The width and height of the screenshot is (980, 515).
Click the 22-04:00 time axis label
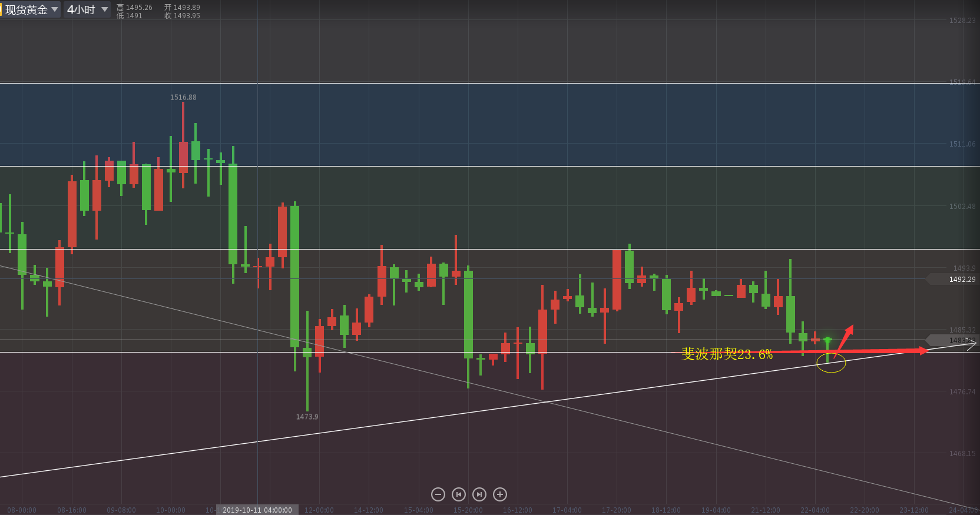point(815,510)
